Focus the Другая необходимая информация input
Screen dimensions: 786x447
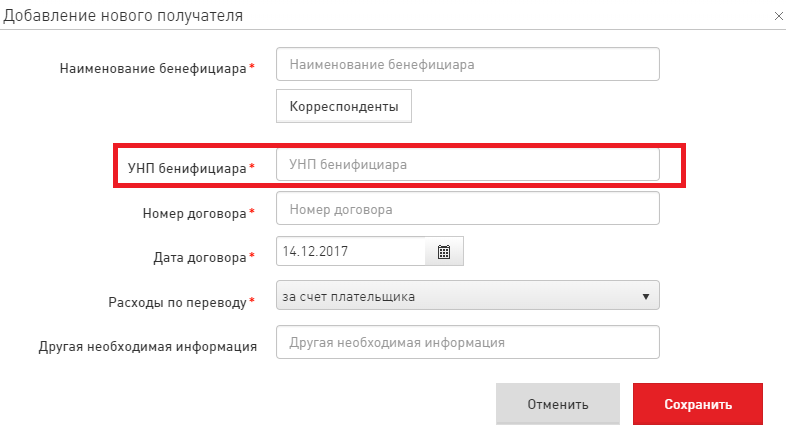click(x=468, y=342)
